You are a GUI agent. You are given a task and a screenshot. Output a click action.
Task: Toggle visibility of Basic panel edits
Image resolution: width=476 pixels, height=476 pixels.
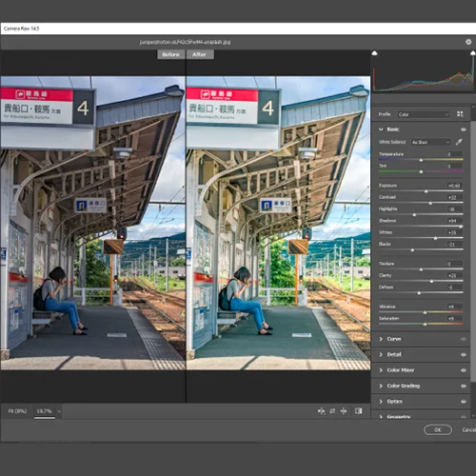click(x=464, y=129)
